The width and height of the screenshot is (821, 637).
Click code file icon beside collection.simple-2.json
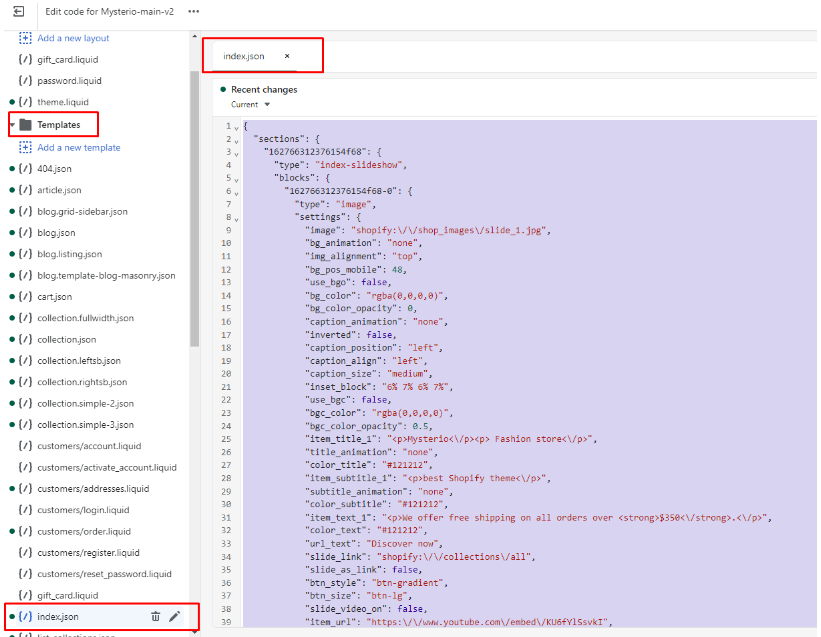click(25, 404)
